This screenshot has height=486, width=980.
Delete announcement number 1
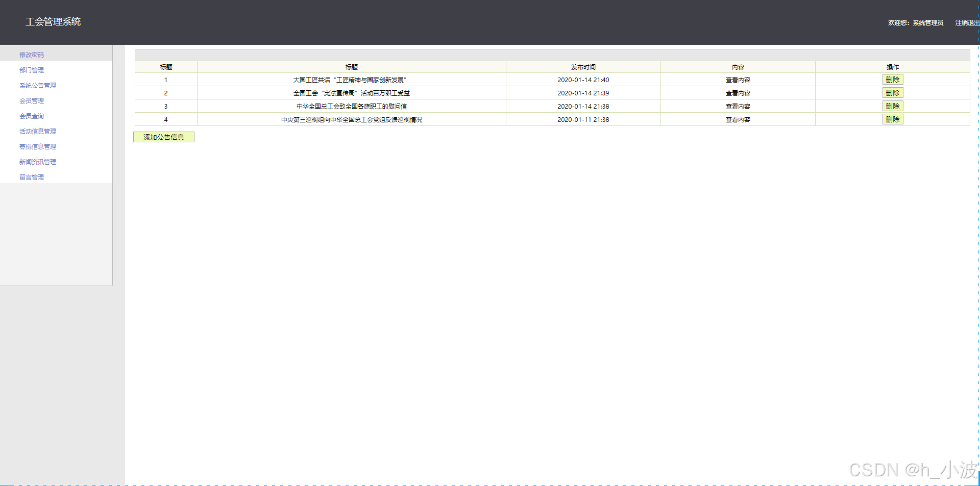[893, 80]
